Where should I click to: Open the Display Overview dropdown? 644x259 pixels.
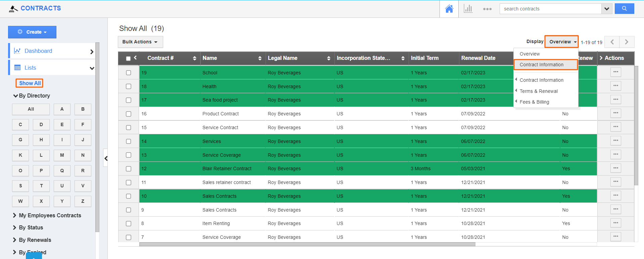click(561, 42)
